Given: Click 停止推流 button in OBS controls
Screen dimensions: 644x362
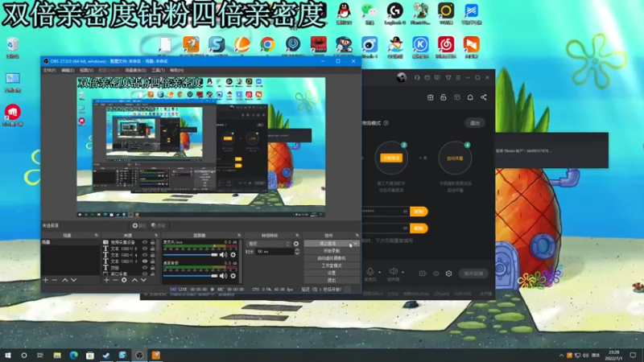Looking at the screenshot, I should pyautogui.click(x=328, y=244).
